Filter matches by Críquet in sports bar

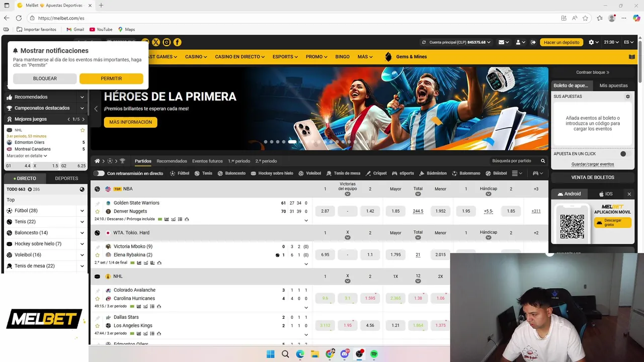click(376, 173)
